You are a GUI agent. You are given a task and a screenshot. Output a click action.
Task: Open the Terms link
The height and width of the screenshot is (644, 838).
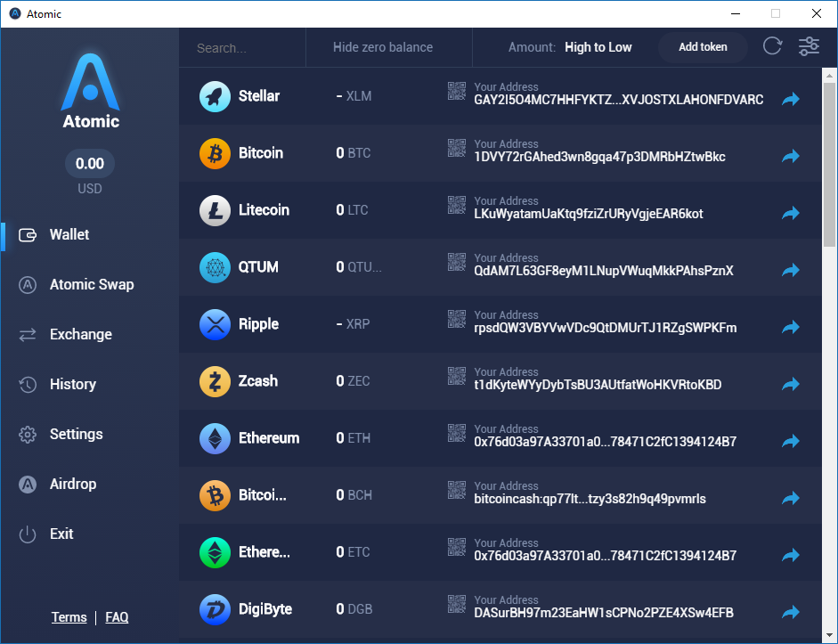click(69, 617)
